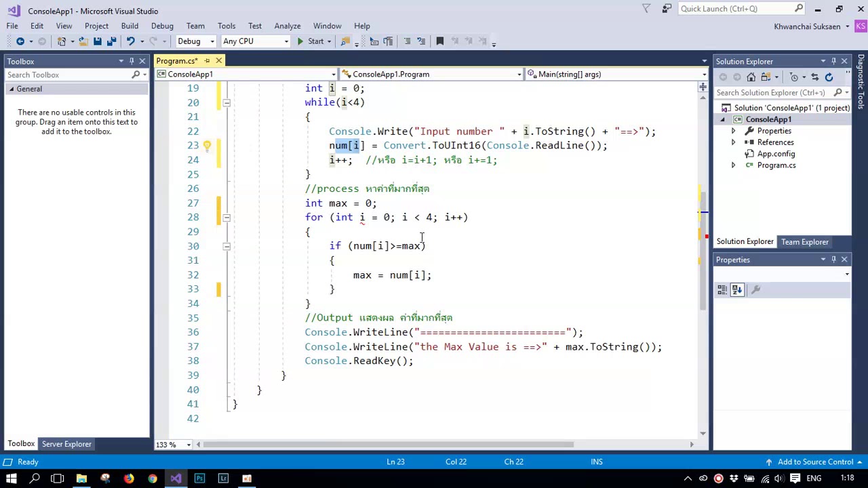The image size is (868, 488).
Task: Collapse the ConsoleApp1 project node
Action: [x=723, y=119]
